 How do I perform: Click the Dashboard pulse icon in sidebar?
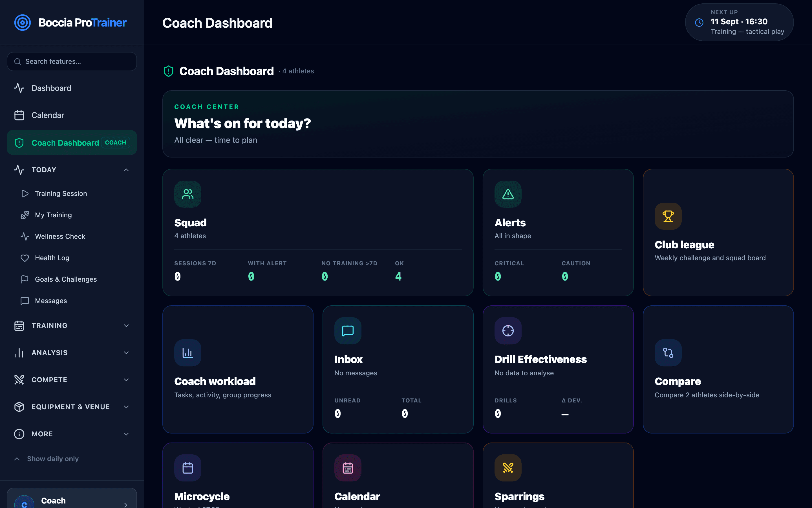click(x=19, y=88)
